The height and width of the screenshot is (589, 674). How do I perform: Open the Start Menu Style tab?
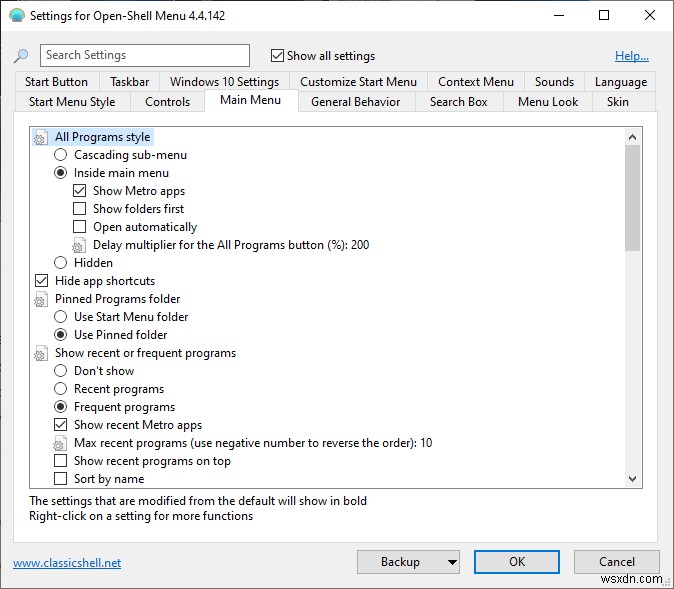(x=72, y=102)
